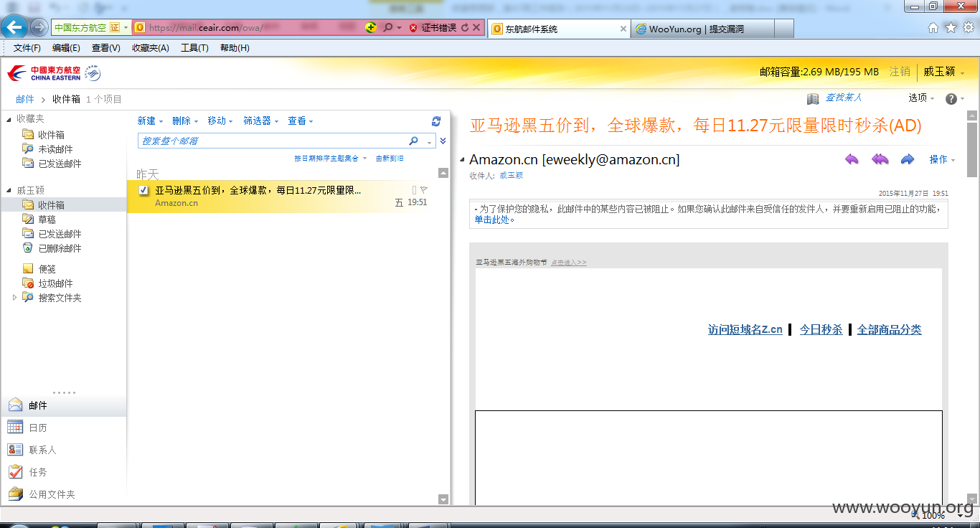
Task: Open the 工具(T) menu
Action: pyautogui.click(x=194, y=48)
